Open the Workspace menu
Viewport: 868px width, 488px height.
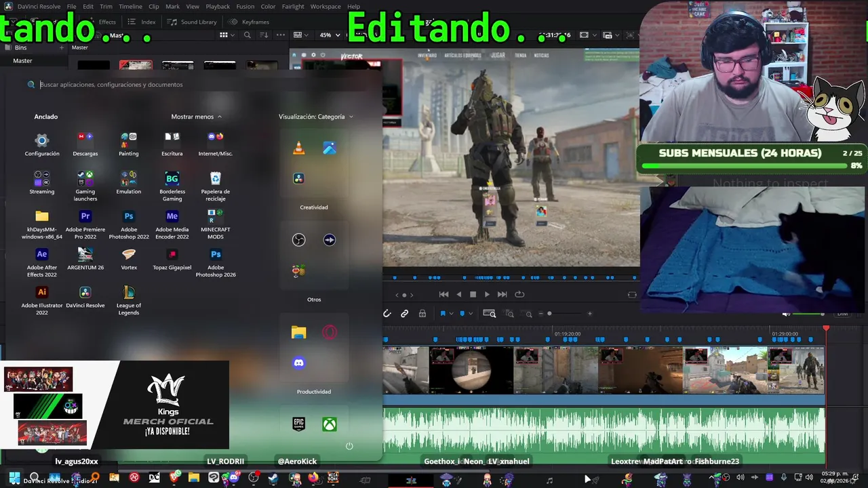pos(325,7)
